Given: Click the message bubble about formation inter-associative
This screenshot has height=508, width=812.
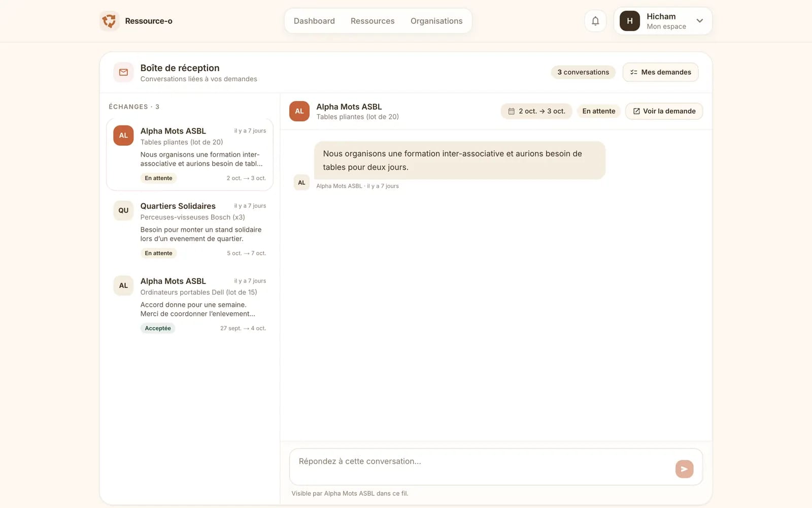Looking at the screenshot, I should click(460, 160).
